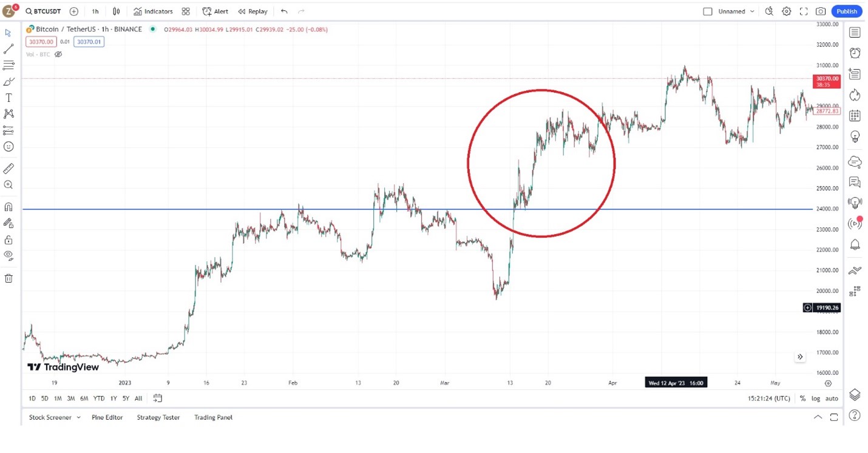
Task: Open the user profile avatar menu
Action: 9,12
